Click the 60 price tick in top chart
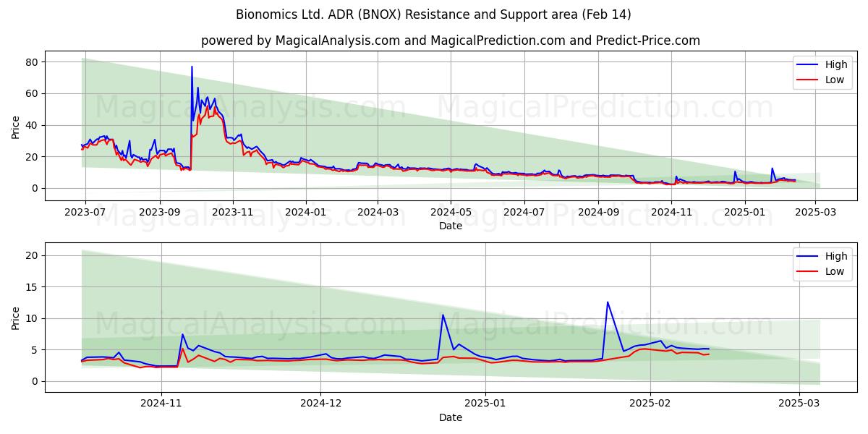Screen dimensions: 868x434 pyautogui.click(x=33, y=94)
